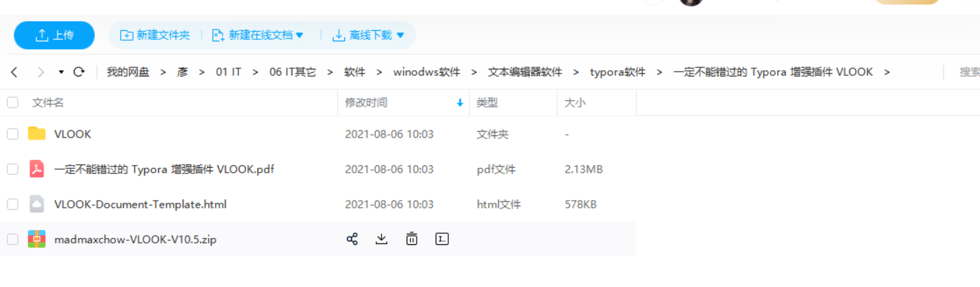Click the 文件夹 type cell

492,134
